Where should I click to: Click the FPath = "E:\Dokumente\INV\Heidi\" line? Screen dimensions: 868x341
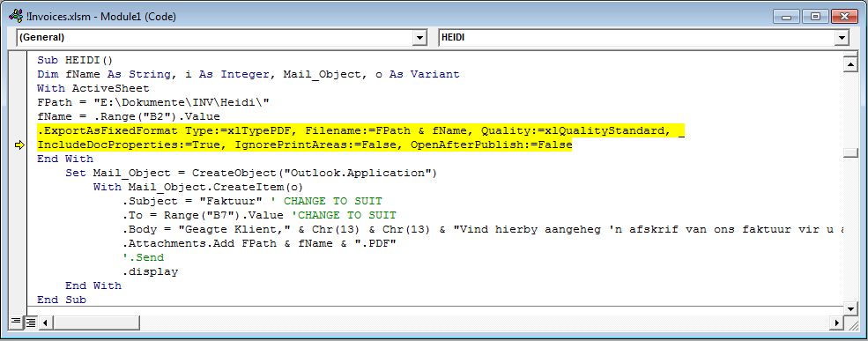click(152, 102)
